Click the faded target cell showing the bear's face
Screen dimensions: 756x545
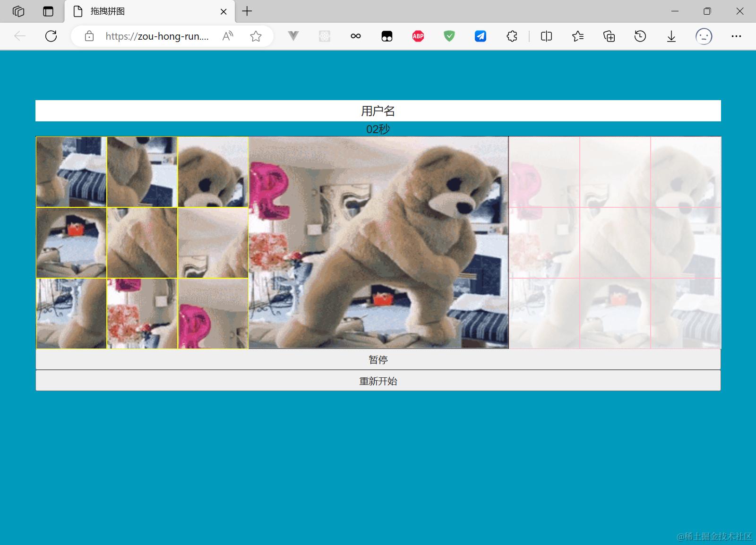[686, 172]
